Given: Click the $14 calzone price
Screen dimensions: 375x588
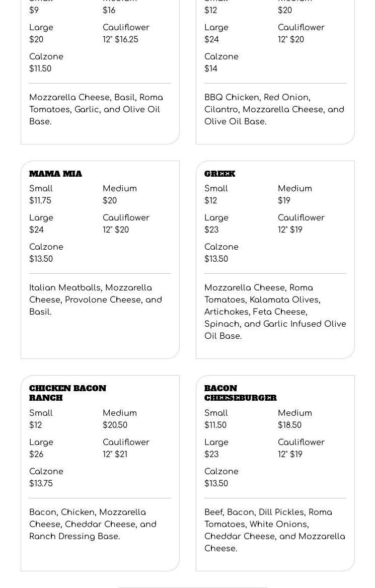Looking at the screenshot, I should pos(211,69).
